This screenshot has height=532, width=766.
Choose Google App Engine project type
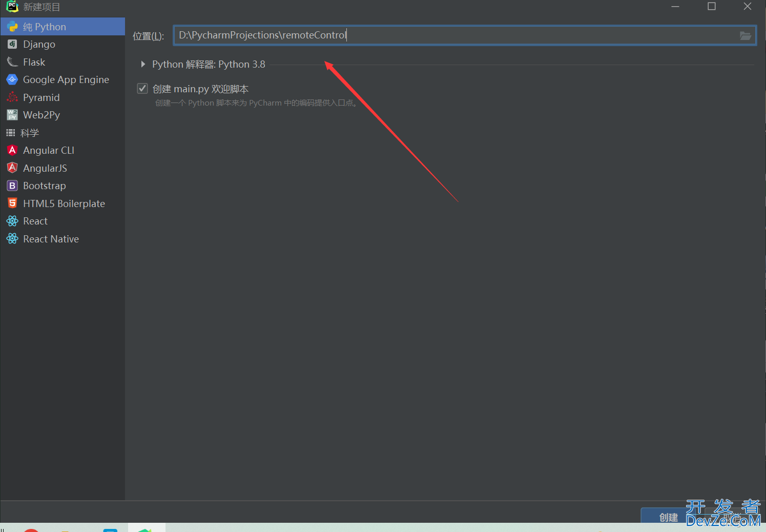click(x=63, y=79)
